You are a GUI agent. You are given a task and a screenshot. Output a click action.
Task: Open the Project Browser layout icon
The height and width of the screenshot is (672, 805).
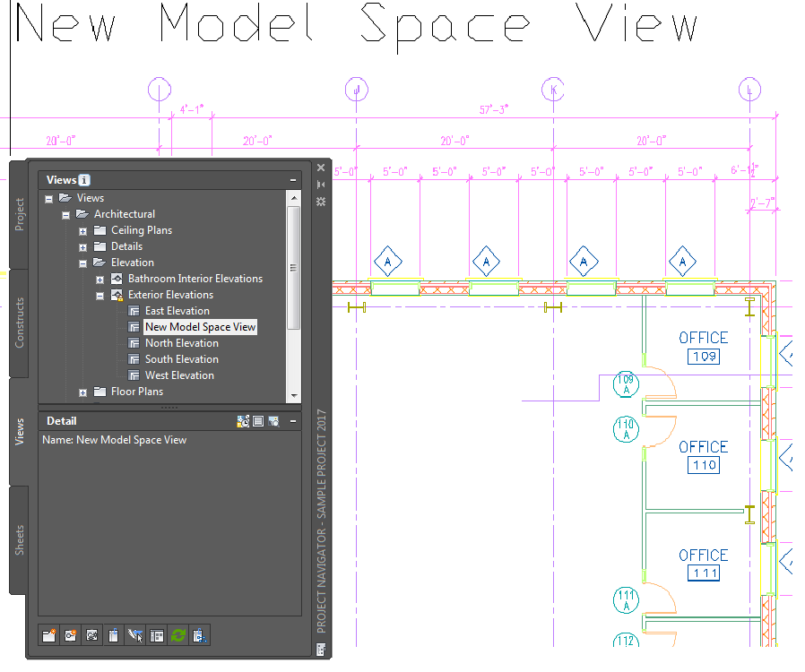(x=157, y=635)
